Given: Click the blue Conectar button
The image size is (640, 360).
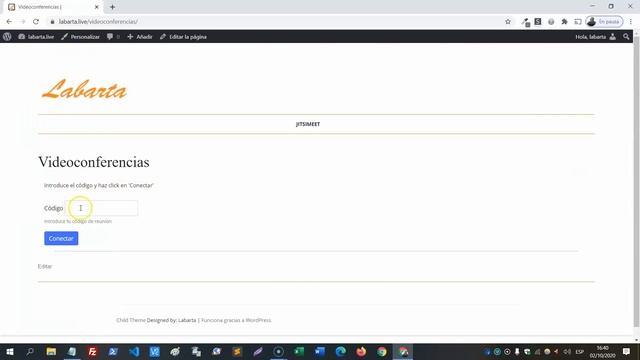Looking at the screenshot, I should click(61, 238).
